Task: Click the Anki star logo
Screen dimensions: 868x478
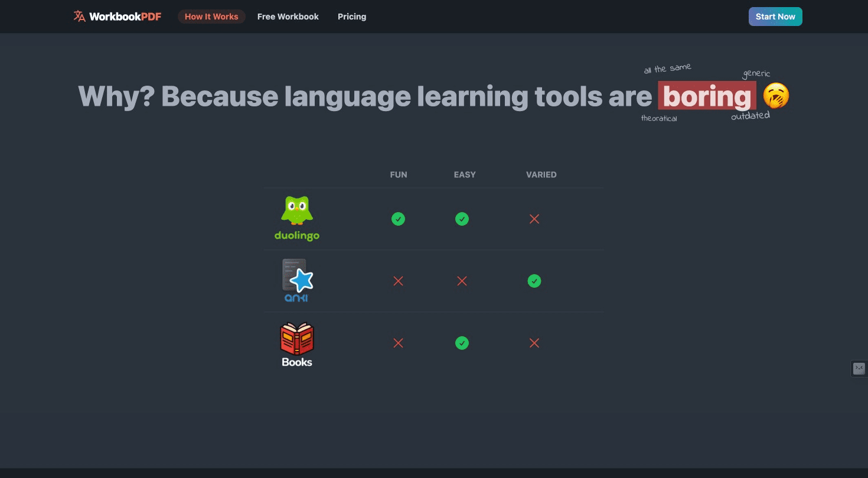Action: tap(298, 276)
